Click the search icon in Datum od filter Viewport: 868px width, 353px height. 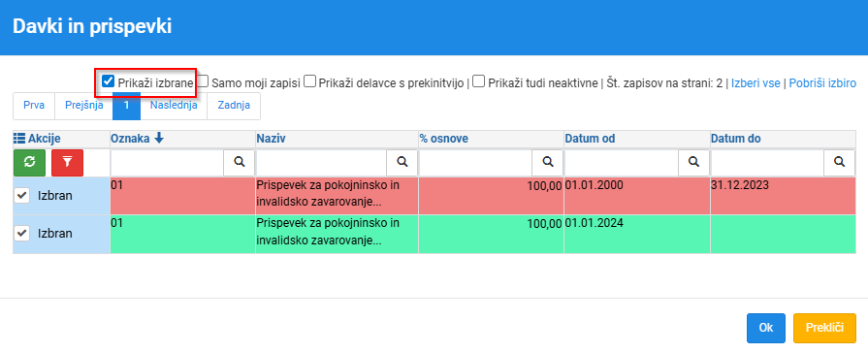(x=693, y=162)
